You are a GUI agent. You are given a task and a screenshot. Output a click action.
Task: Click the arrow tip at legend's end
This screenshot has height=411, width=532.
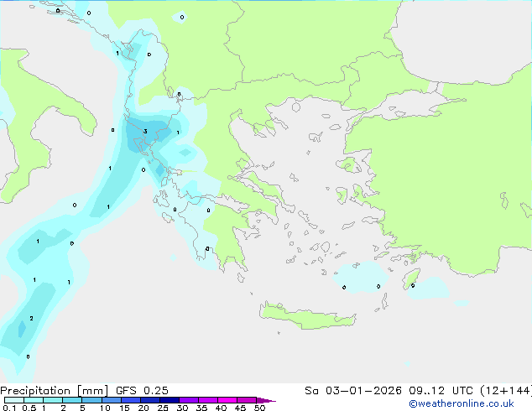click(x=266, y=401)
